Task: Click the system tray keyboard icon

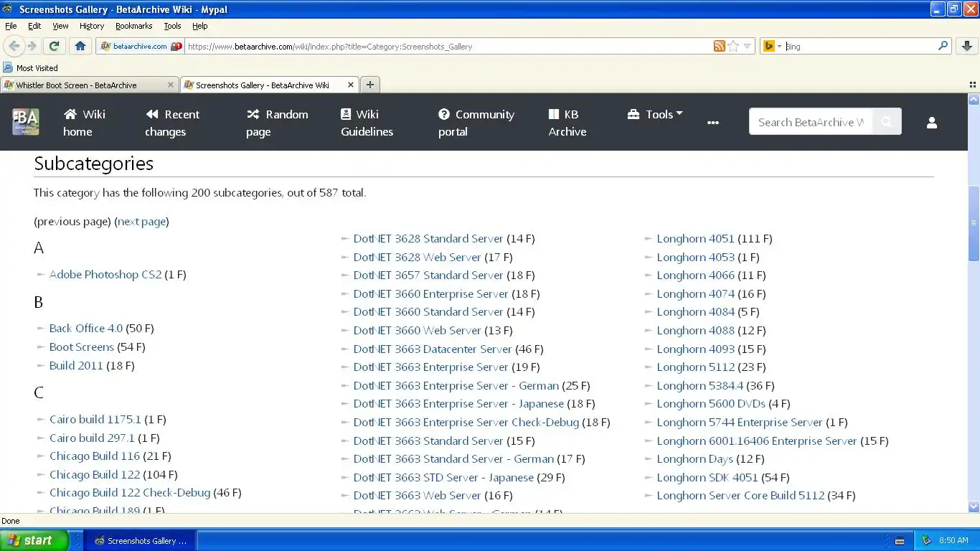Action: (x=899, y=541)
